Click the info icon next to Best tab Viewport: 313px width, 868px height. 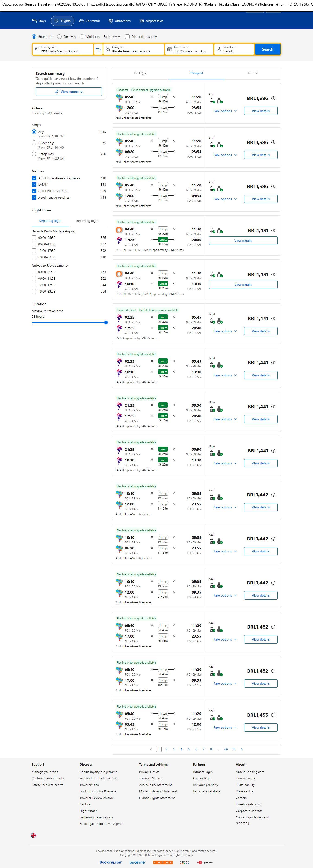[144, 73]
